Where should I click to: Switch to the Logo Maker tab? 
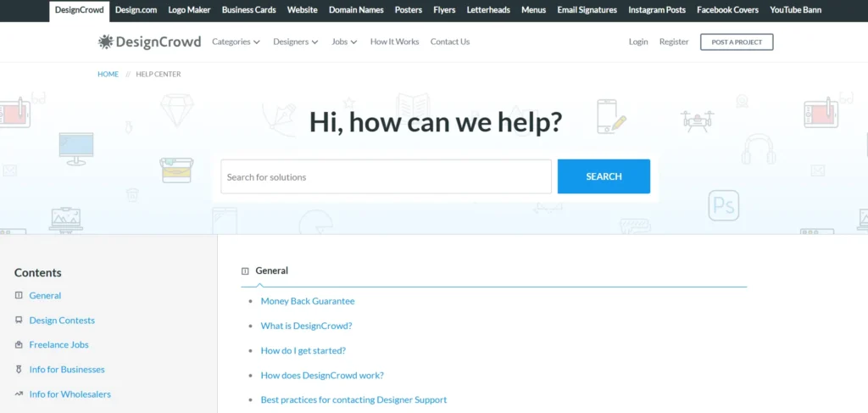pos(189,10)
